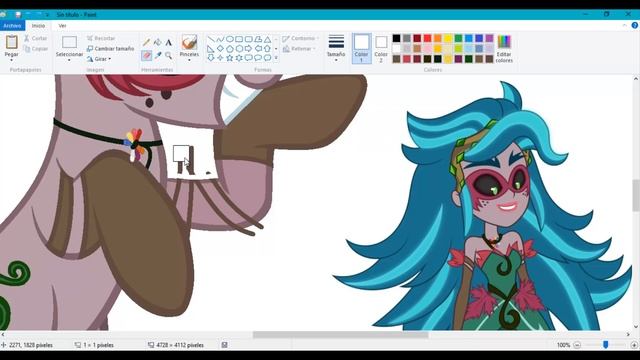Image resolution: width=640 pixels, height=360 pixels.
Task: Choose the five-point star shape
Action: pyautogui.click(x=230, y=58)
